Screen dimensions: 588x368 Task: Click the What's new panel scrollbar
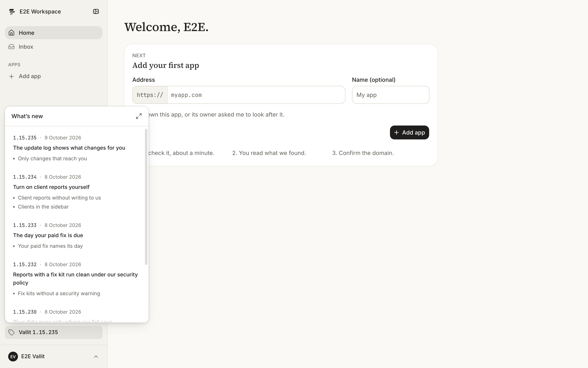pyautogui.click(x=146, y=197)
